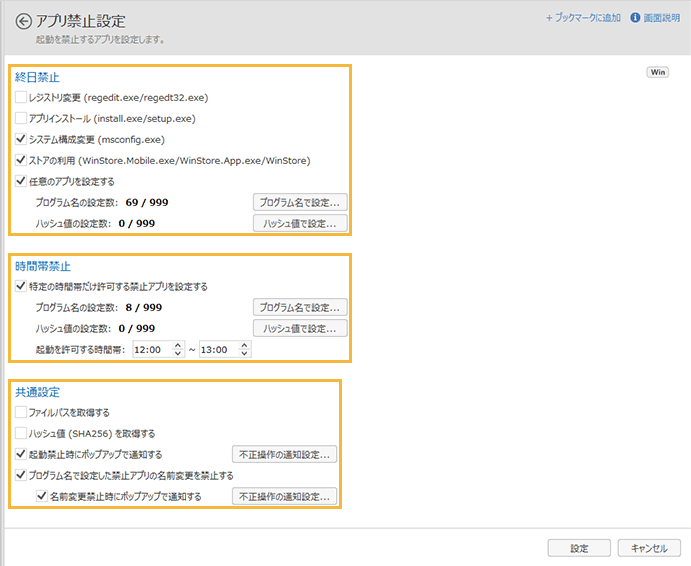Click ハッシュ値で設定 button in 時間帯禁止
691x566 pixels.
coord(300,328)
